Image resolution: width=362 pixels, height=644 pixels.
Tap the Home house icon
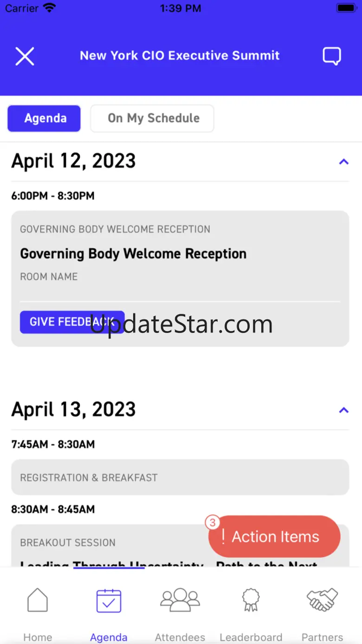38,600
